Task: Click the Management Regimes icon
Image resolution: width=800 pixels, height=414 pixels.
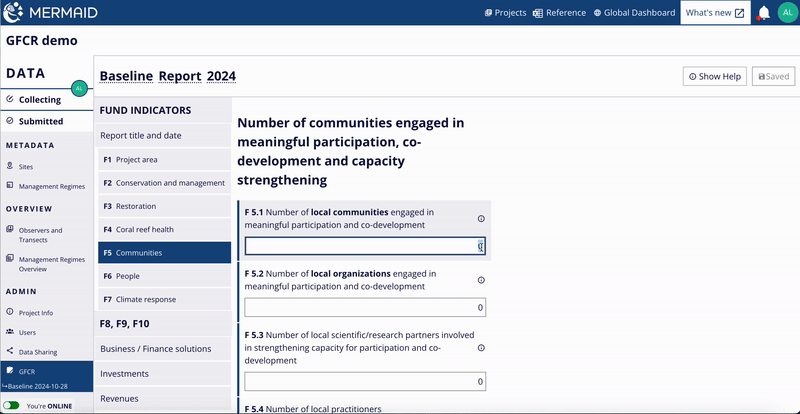Action: click(10, 186)
